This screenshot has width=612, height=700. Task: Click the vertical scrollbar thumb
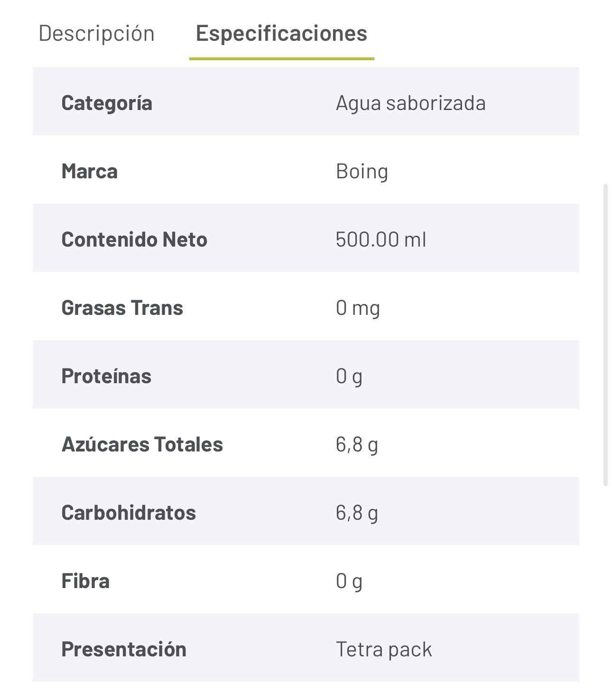(x=605, y=335)
